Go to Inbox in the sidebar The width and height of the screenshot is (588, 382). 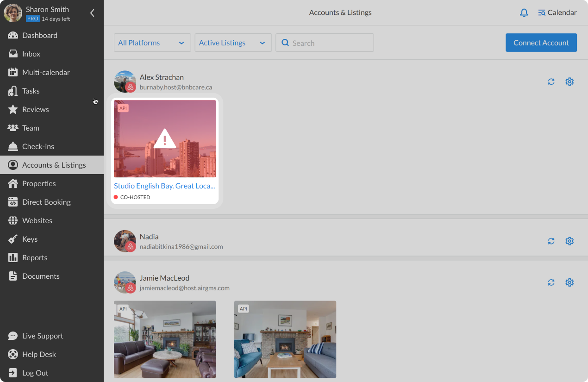tap(52, 54)
